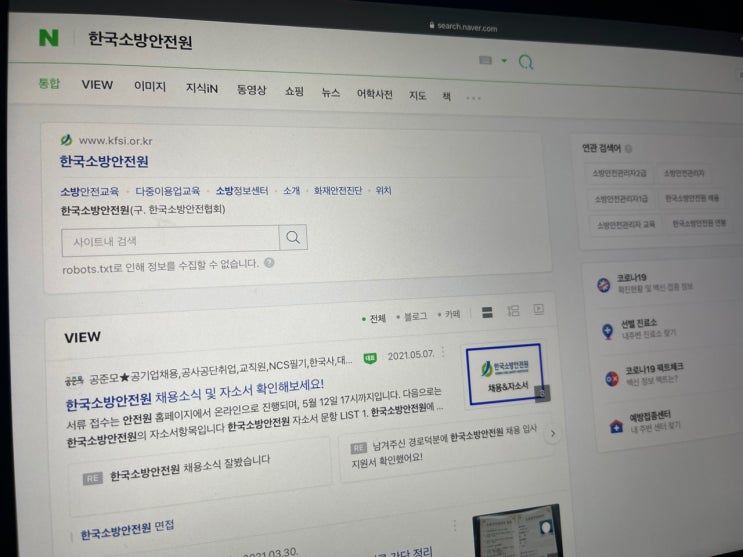Open reply 한국소방안전원 채용소식 잘봤습니다
Viewport: 743px width, 557px height.
click(x=190, y=468)
